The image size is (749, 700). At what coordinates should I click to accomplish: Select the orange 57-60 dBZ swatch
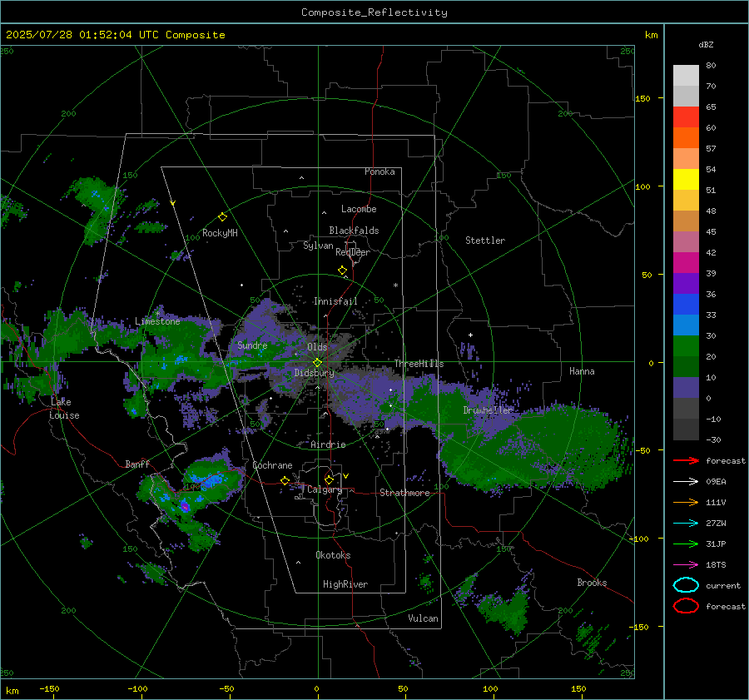(686, 138)
